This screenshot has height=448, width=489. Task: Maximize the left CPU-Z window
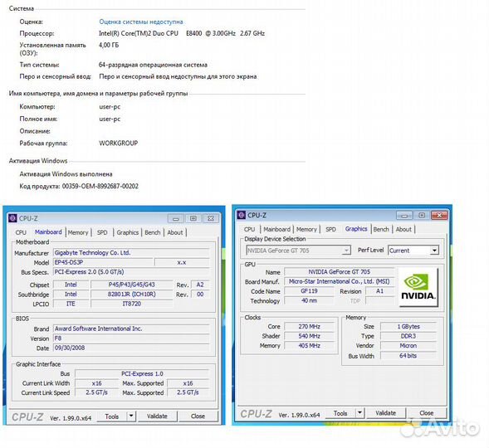point(193,219)
